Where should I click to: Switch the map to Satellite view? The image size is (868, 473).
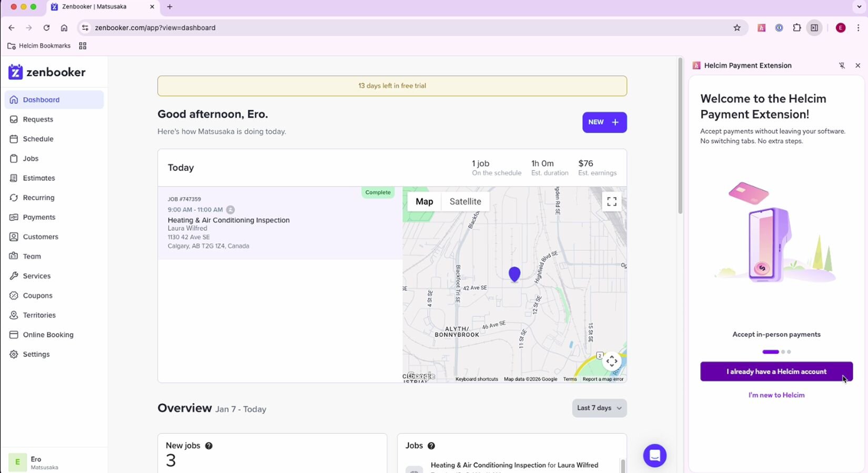(x=465, y=202)
